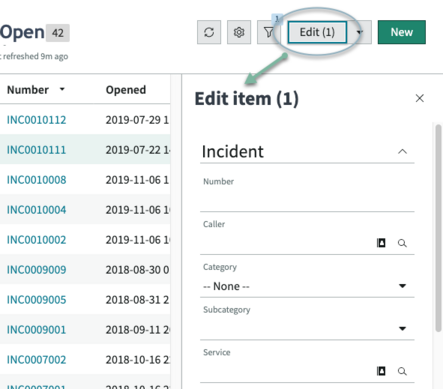Open incident INC0009005
This screenshot has width=443, height=389.
[x=36, y=300]
